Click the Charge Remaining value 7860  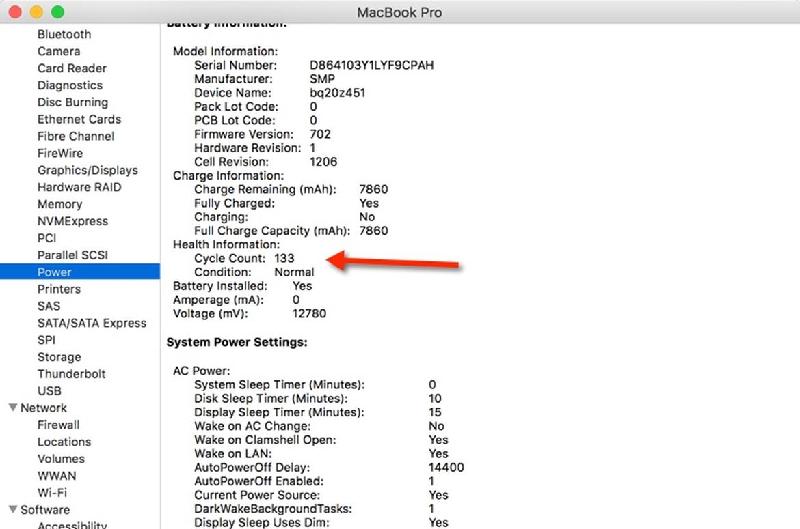373,189
